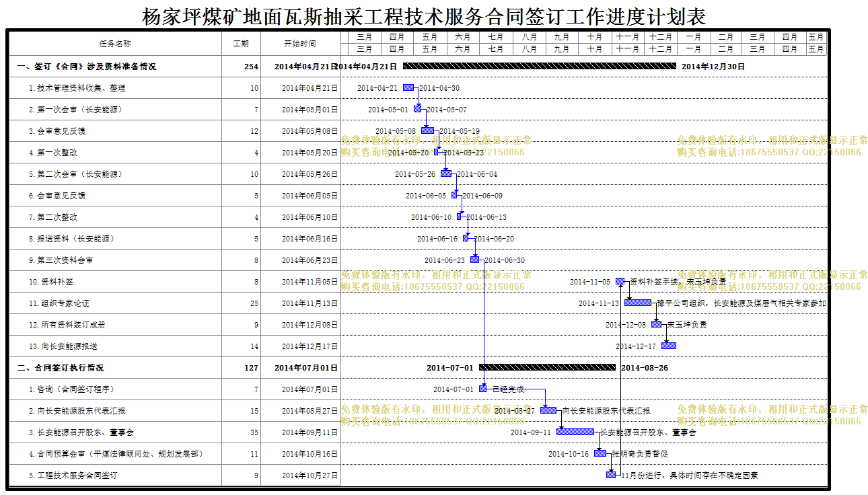Select task 4. 第一次整改

tap(53, 153)
